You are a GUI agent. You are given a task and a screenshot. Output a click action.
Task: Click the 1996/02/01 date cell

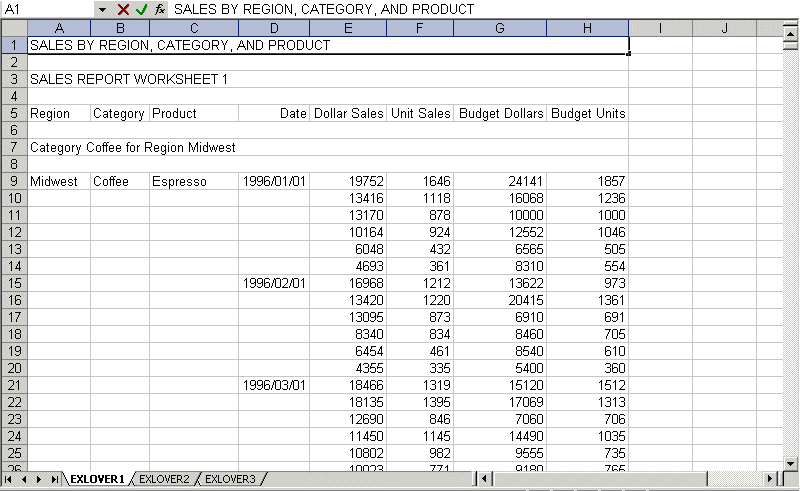[x=273, y=284]
